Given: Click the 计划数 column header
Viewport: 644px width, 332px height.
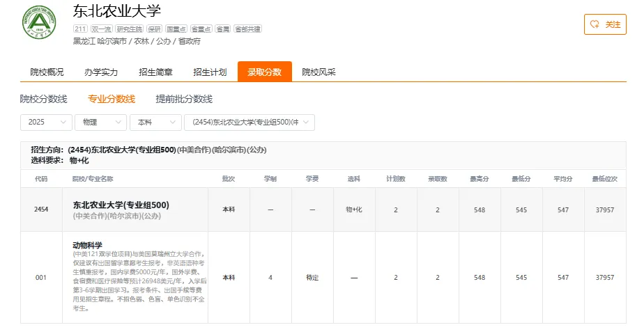Looking at the screenshot, I should [396, 178].
